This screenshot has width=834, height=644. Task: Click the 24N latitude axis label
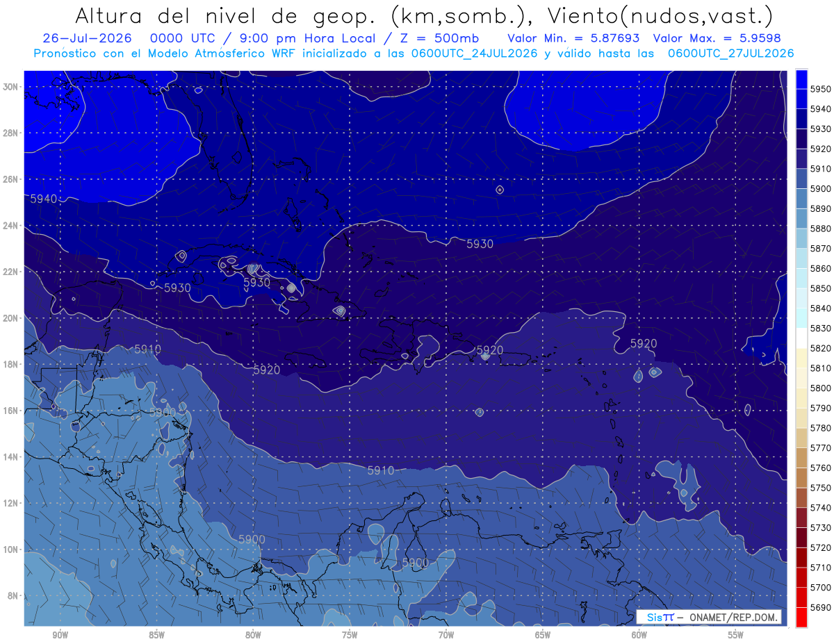[10, 226]
